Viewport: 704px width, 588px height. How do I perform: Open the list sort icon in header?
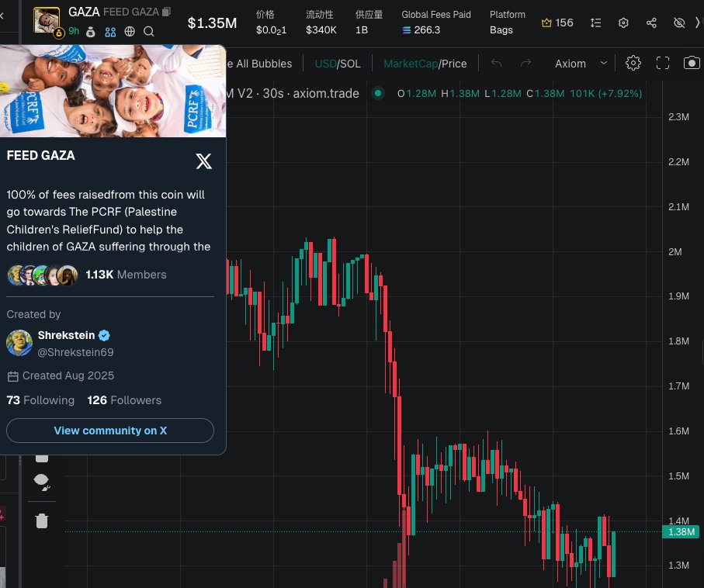click(x=596, y=23)
